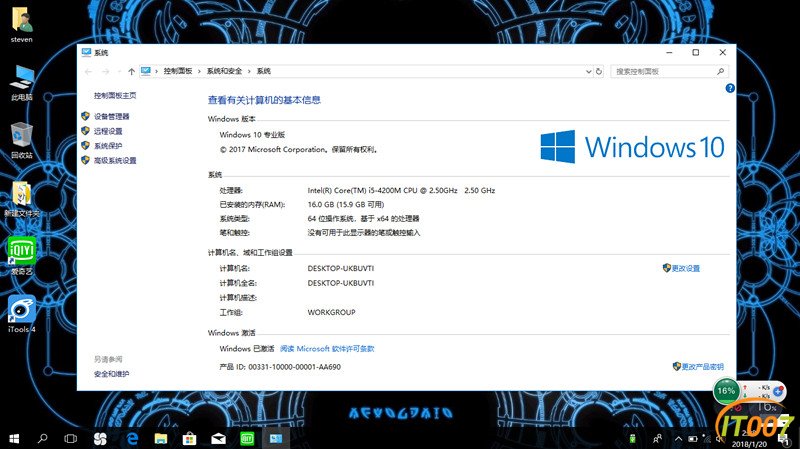Viewport: 800px width, 449px height.
Task: Open File Explorer from taskbar
Action: 161,439
